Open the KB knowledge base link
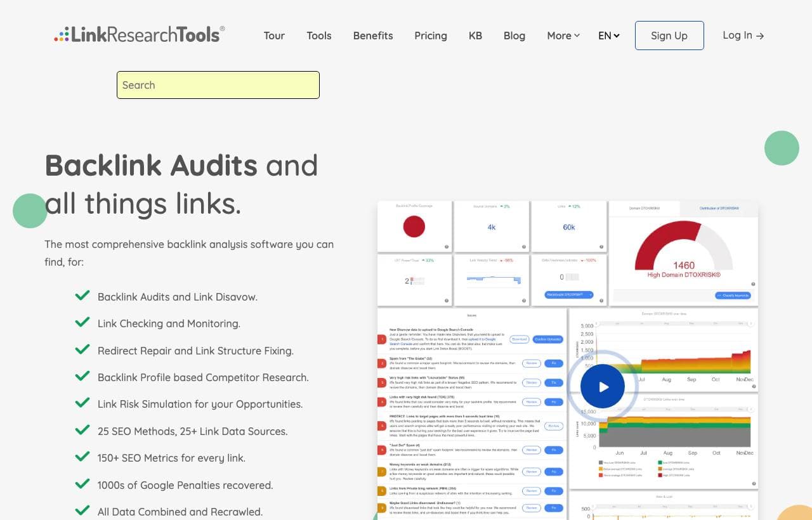 pyautogui.click(x=475, y=36)
